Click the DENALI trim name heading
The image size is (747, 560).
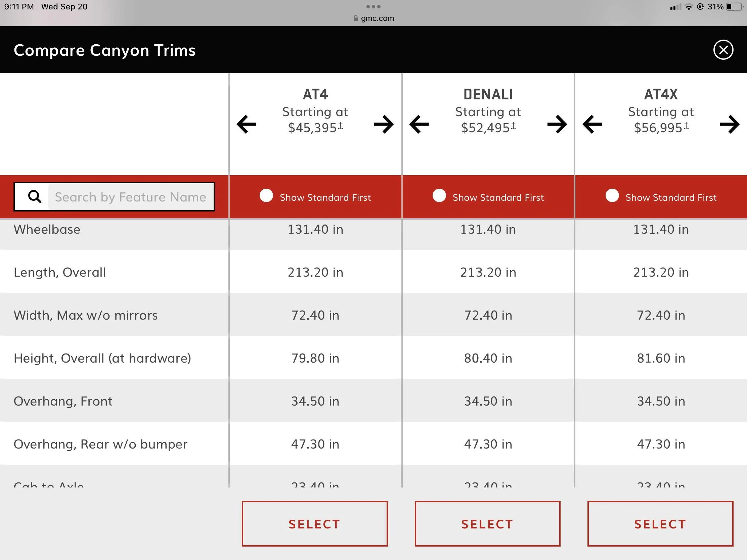pos(488,94)
